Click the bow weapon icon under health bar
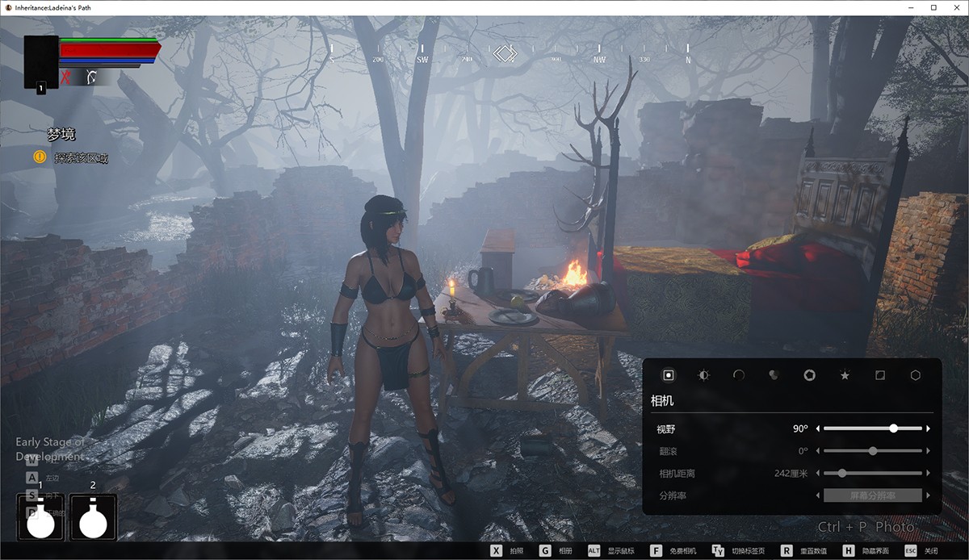This screenshot has width=969, height=560. (x=92, y=77)
